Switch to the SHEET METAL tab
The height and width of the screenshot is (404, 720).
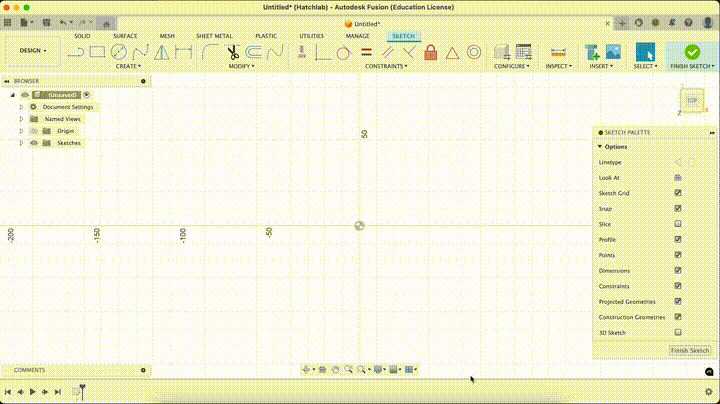[214, 36]
